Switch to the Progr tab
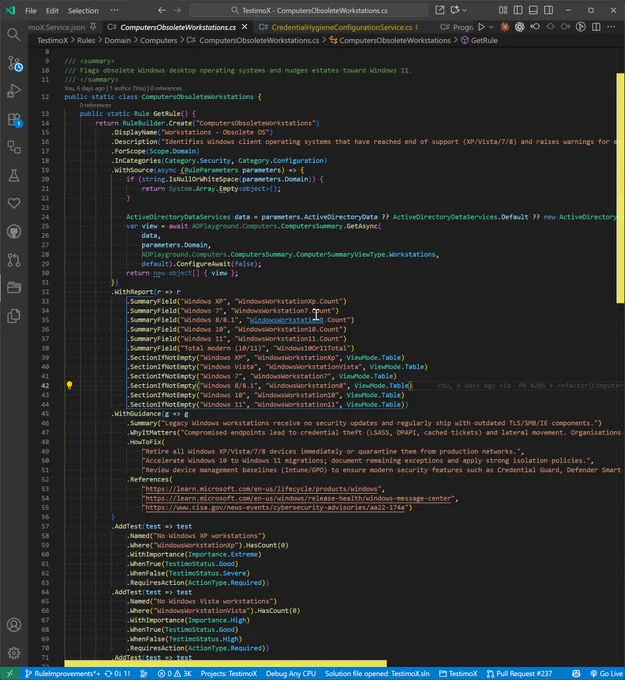 [x=456, y=27]
